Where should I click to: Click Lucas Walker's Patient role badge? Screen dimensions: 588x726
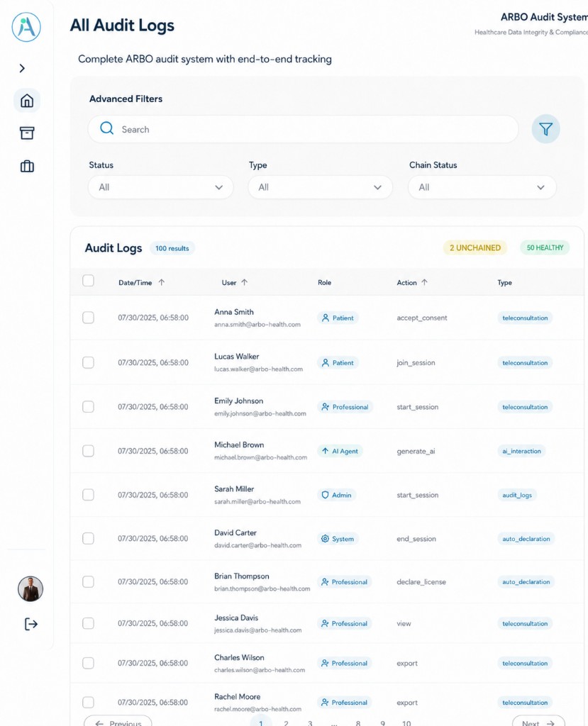(338, 363)
